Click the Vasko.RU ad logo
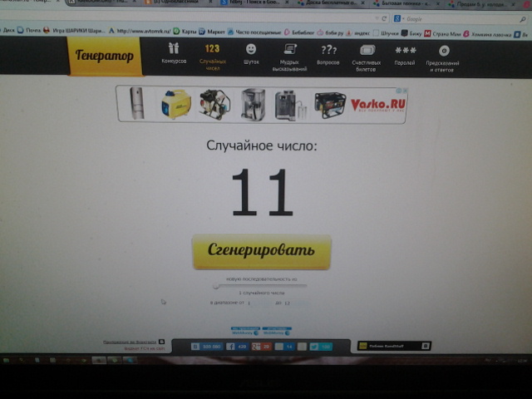532x399 pixels. [377, 105]
